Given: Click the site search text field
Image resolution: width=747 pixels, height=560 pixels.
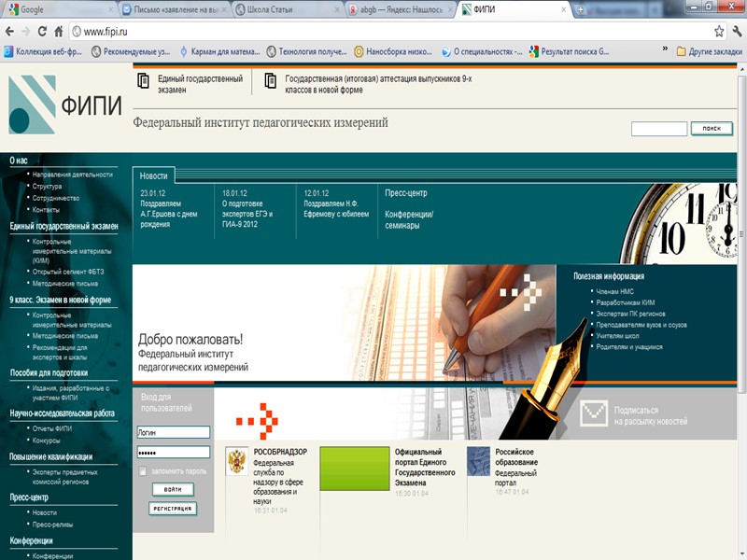Looking at the screenshot, I should point(659,129).
